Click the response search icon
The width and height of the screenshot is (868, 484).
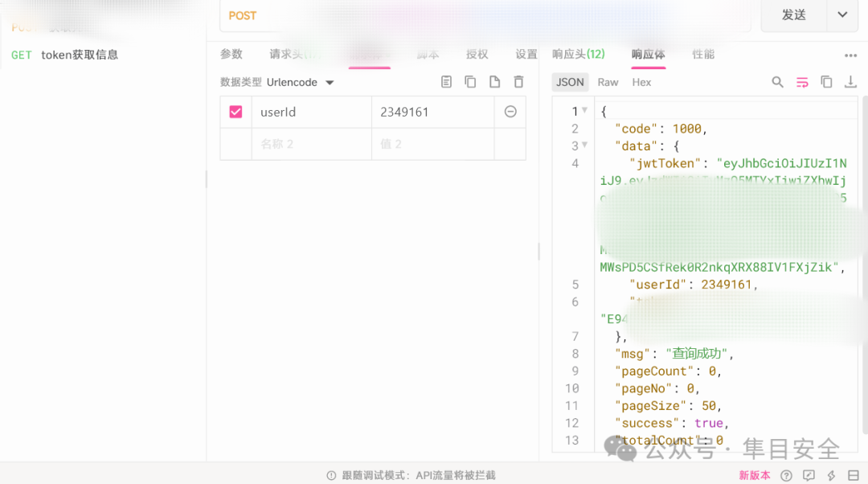(777, 83)
